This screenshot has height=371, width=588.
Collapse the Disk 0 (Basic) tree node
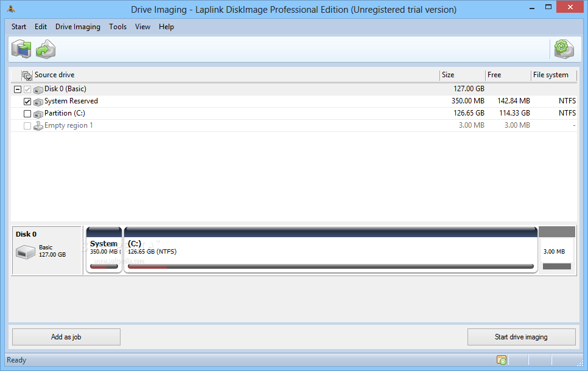click(17, 89)
